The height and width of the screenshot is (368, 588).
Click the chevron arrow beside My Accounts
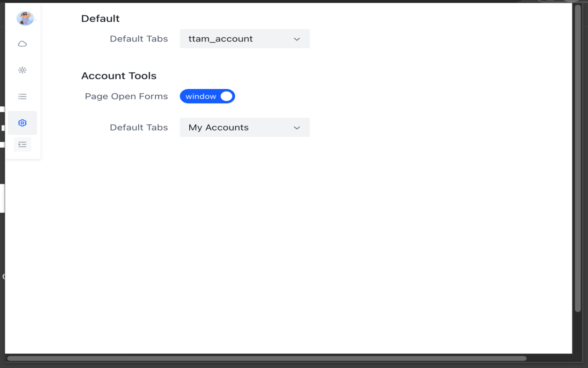297,128
